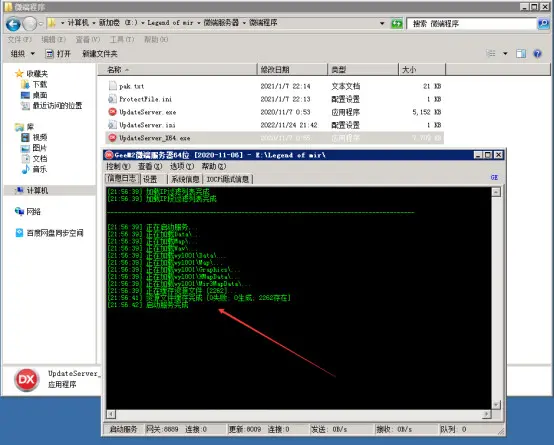Switch to the 系统信息 tab
The height and width of the screenshot is (445, 554).
[185, 179]
